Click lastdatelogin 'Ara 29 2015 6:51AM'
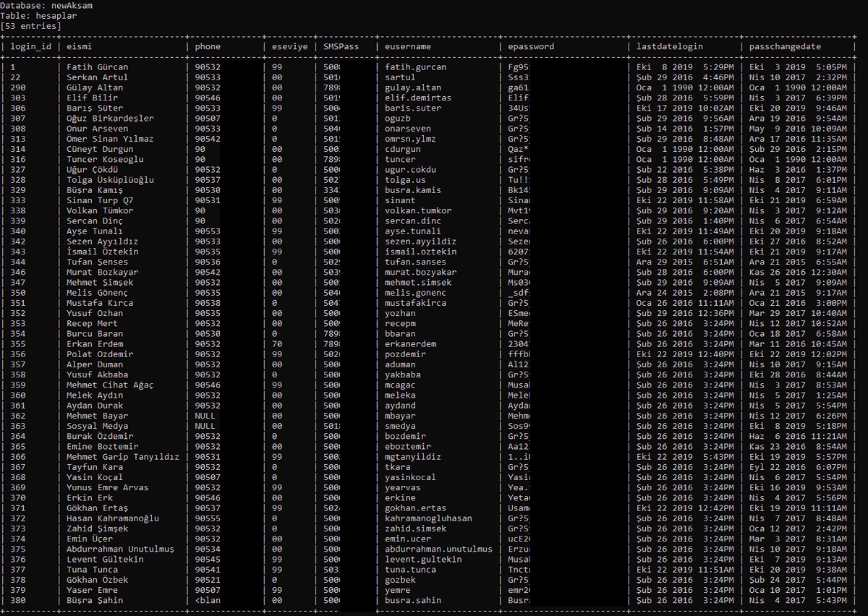This screenshot has width=868, height=616. 686,262
